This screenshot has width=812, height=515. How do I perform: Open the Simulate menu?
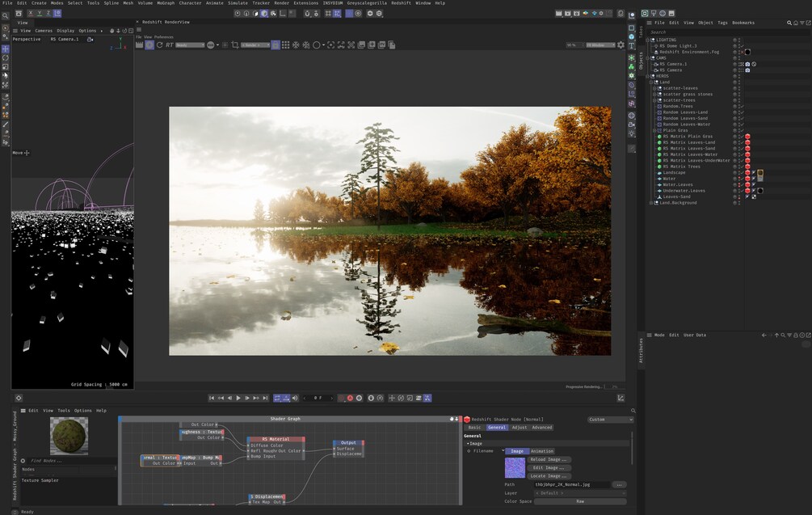click(x=238, y=3)
